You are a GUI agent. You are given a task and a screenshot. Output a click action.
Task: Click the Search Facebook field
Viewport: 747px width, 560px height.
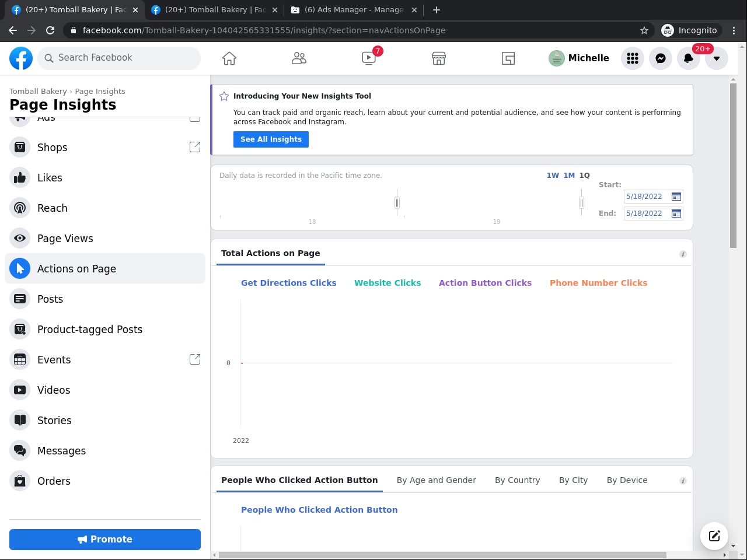pyautogui.click(x=119, y=58)
